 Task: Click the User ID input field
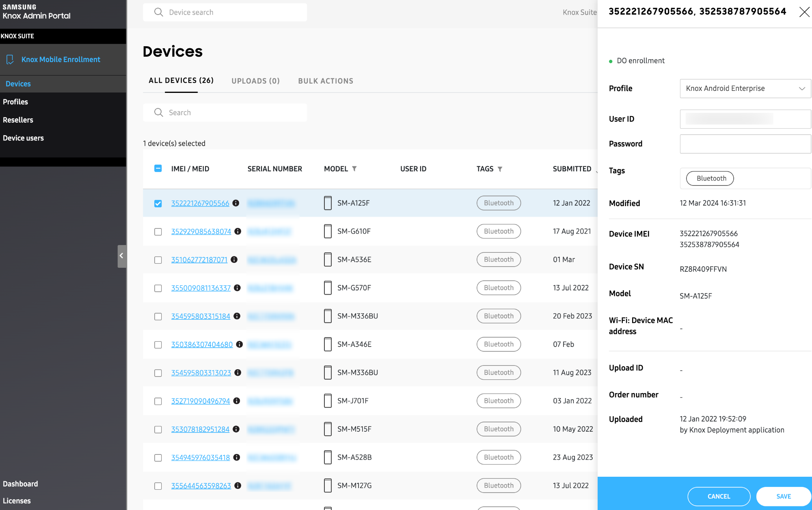pos(745,119)
